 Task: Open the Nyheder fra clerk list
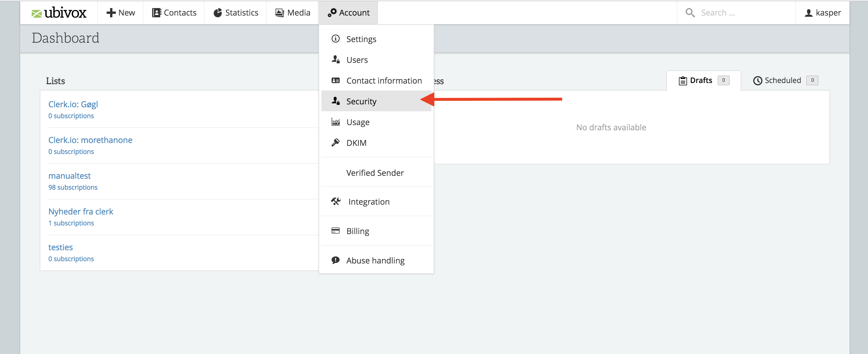point(81,211)
